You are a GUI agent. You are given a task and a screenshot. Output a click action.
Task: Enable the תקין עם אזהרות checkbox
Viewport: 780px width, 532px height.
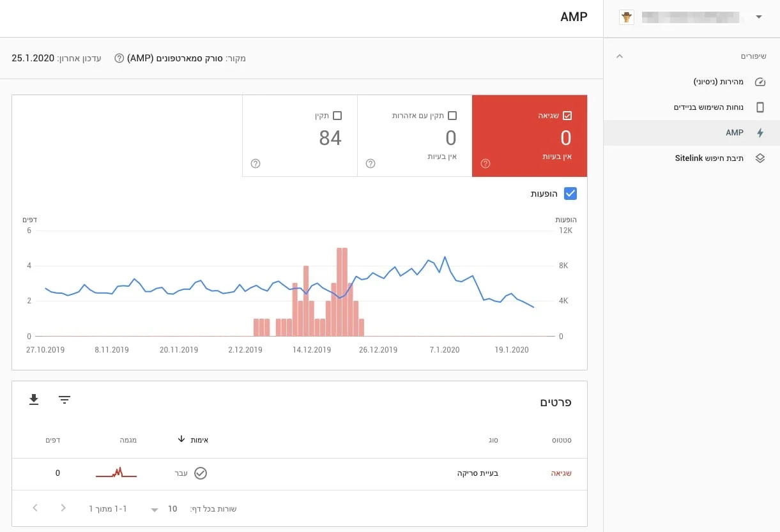(x=452, y=116)
